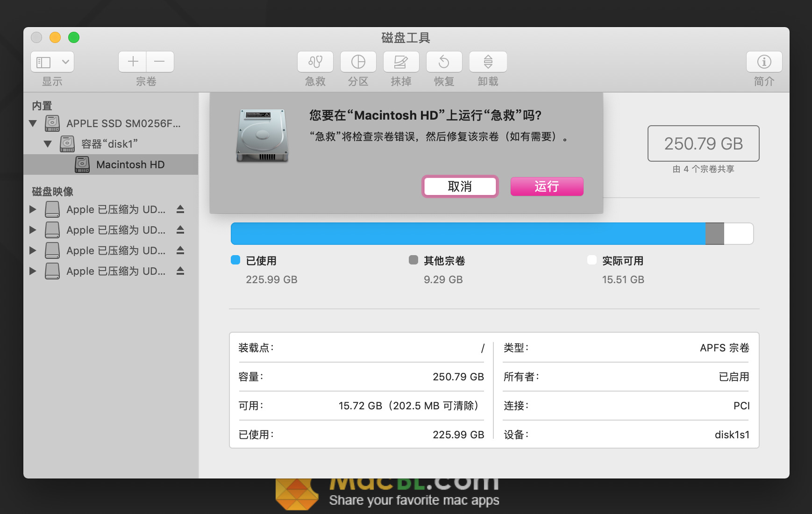Click the 由 4 个宗卷共享 label
Viewport: 812px width, 514px height.
tap(704, 169)
